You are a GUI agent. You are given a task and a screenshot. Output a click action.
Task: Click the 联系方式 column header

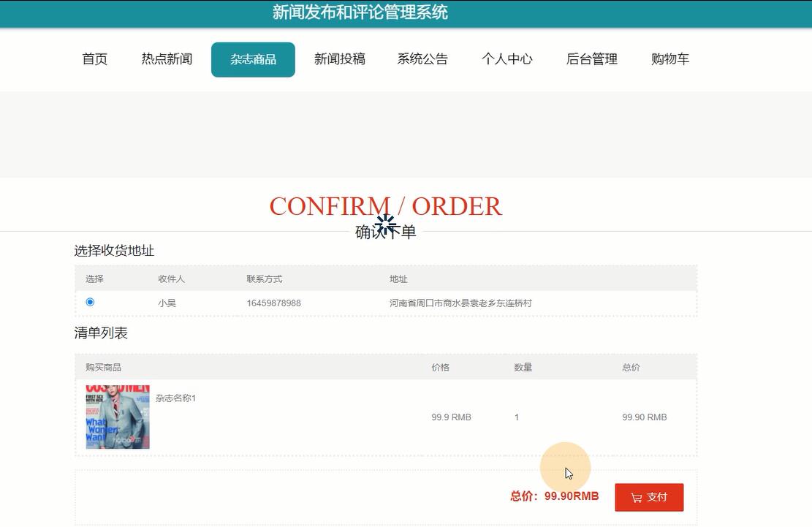click(x=264, y=279)
